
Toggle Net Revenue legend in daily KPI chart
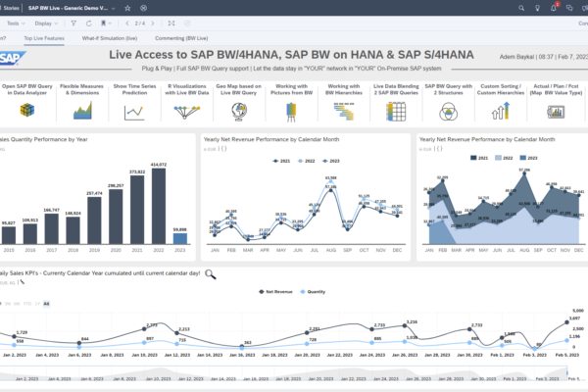point(275,292)
